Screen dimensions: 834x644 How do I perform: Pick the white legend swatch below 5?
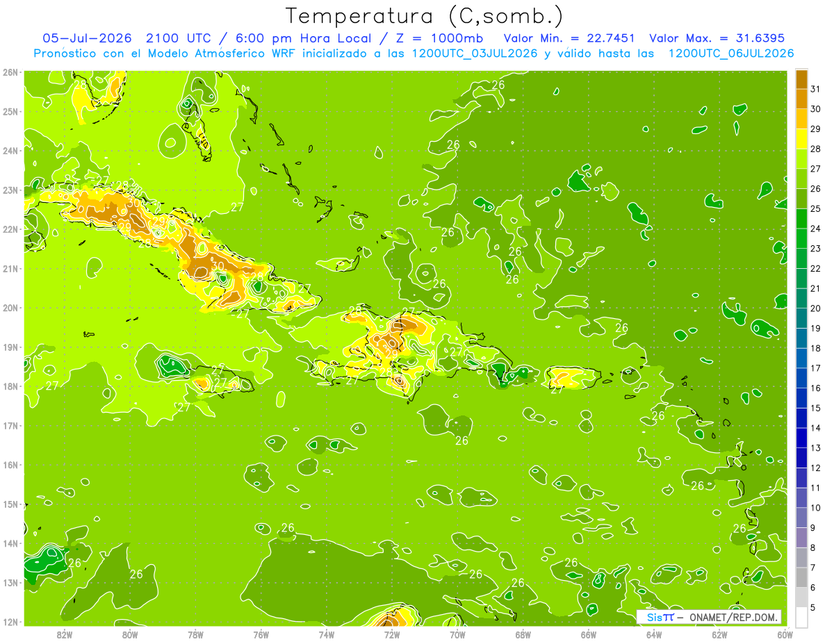click(x=801, y=617)
